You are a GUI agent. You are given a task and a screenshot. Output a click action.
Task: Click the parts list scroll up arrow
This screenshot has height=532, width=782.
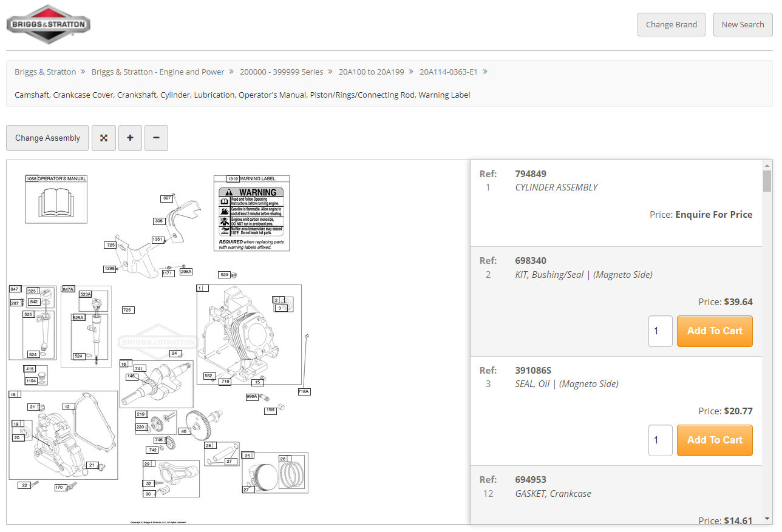[x=767, y=165]
